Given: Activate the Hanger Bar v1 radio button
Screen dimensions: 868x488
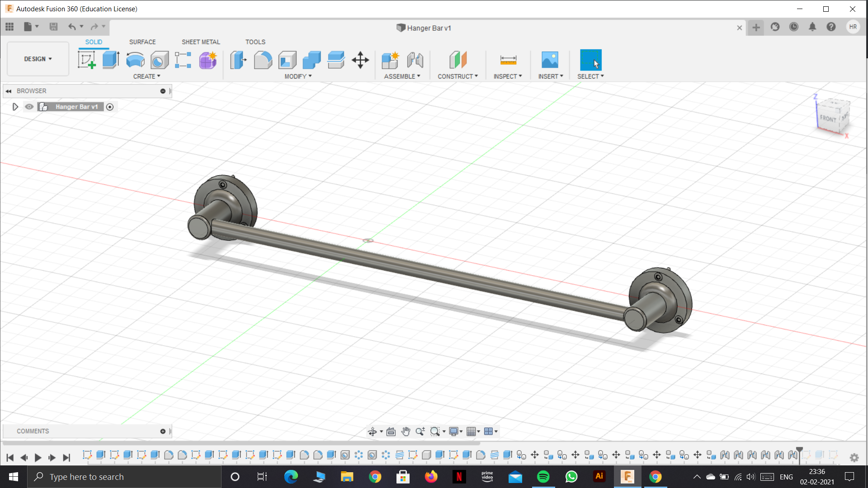Looking at the screenshot, I should tap(110, 107).
